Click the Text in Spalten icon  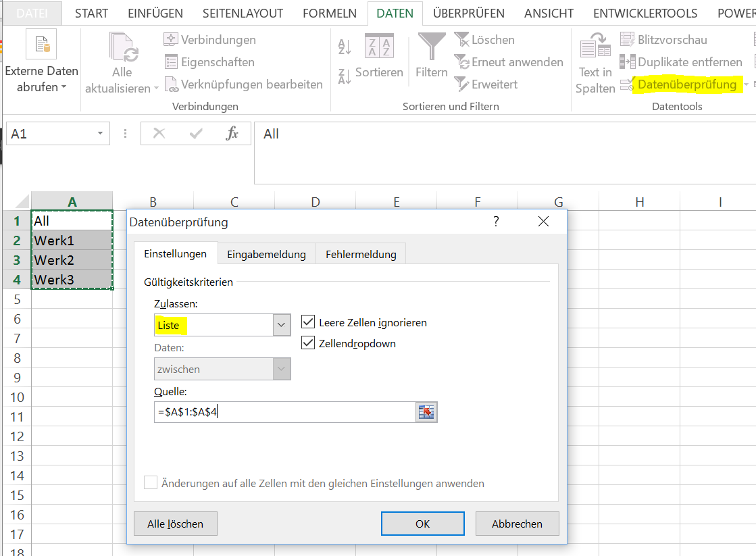click(x=595, y=46)
